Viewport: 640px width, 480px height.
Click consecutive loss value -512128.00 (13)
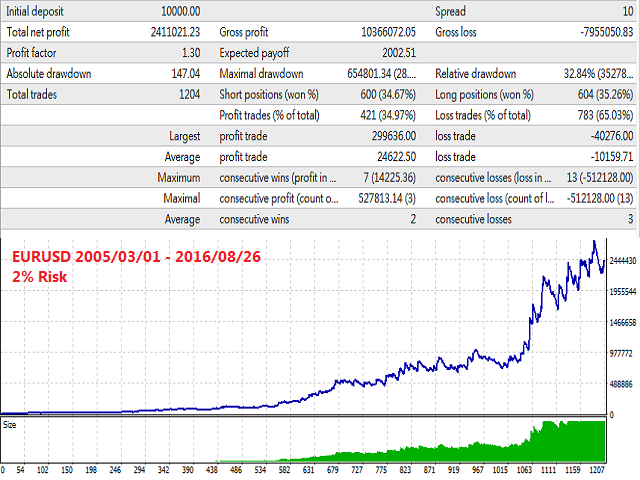600,198
